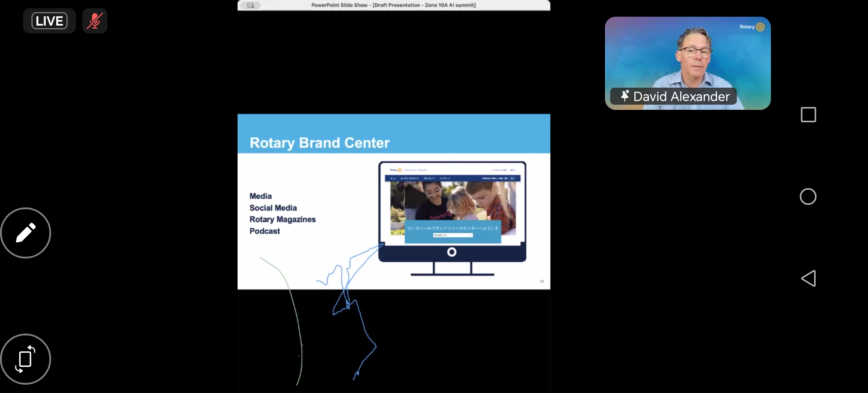Tap the rotate screen button
Viewport: 868px width, 393px height.
pos(26,359)
